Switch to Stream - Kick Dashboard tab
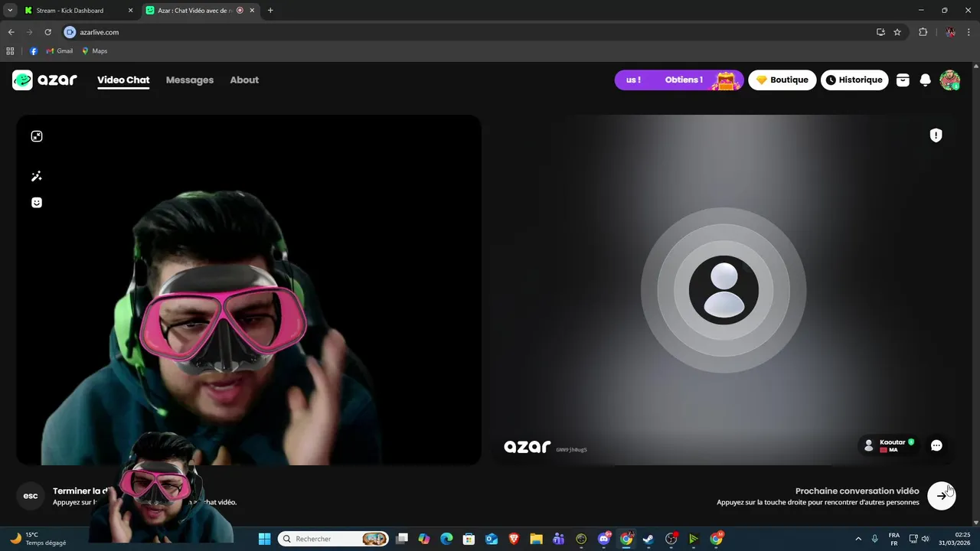This screenshot has width=980, height=551. pos(70,11)
